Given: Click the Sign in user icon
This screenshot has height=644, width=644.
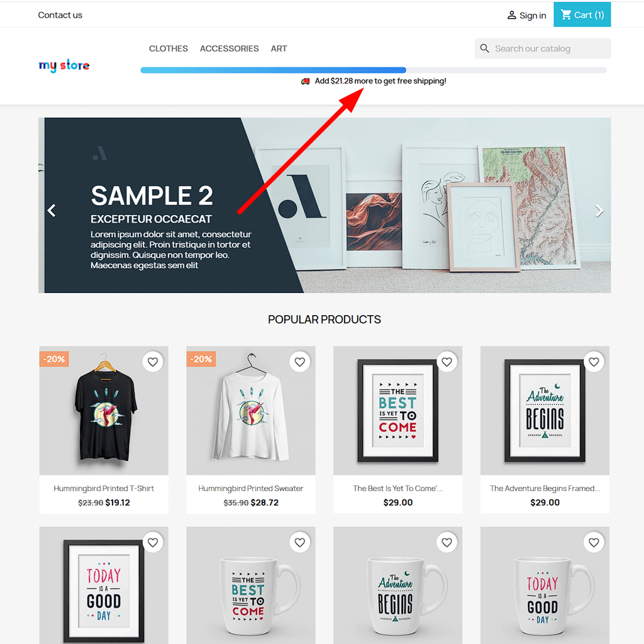Looking at the screenshot, I should (x=511, y=15).
